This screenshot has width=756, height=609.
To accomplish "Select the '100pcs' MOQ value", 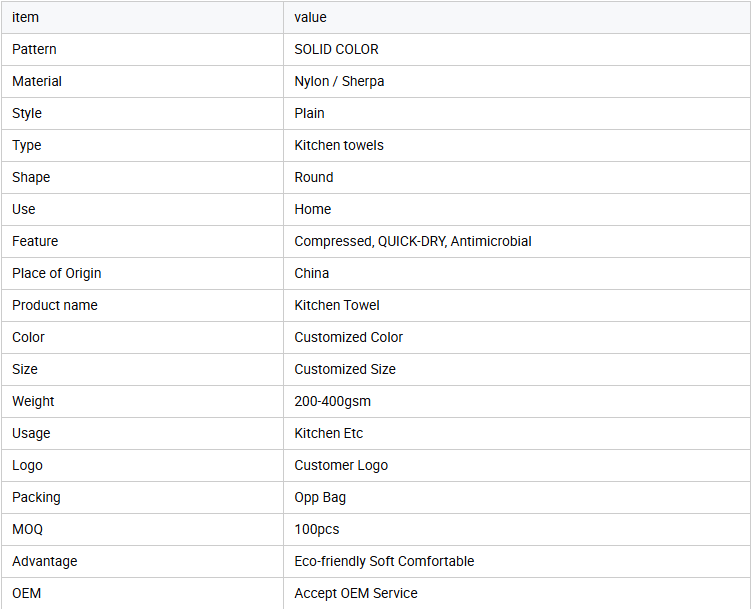I will (317, 529).
